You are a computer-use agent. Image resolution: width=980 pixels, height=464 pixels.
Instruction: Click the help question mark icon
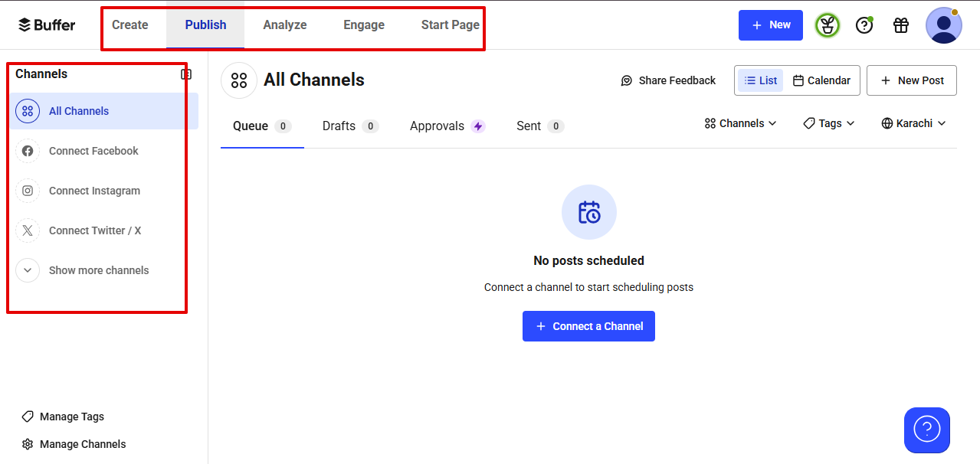tap(864, 25)
